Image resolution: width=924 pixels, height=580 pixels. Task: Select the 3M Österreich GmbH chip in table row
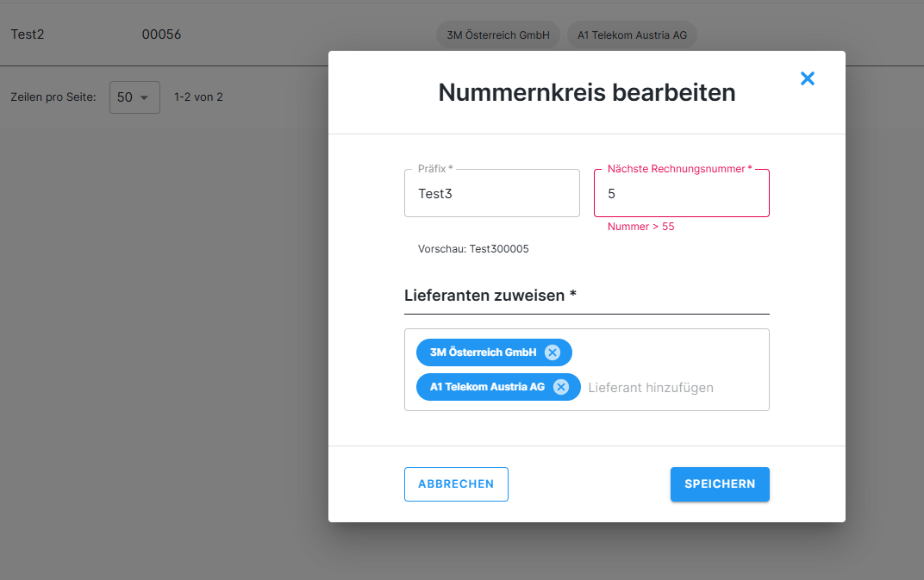click(498, 35)
